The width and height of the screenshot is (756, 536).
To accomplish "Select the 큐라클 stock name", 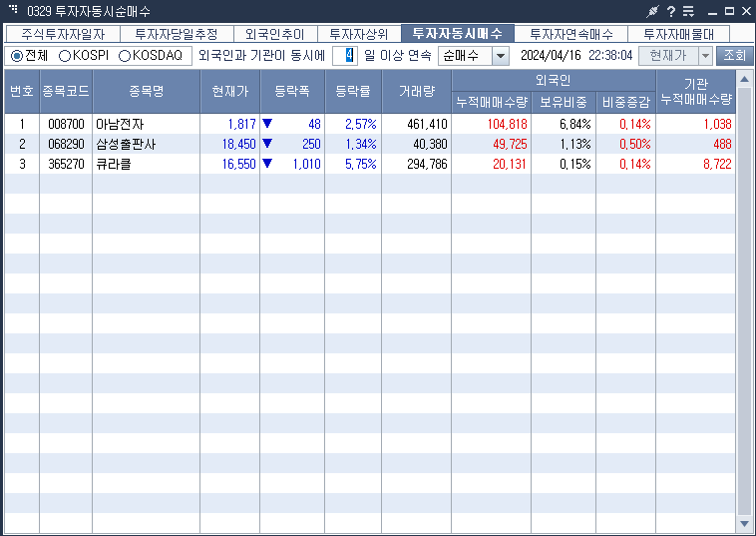I will 114,164.
